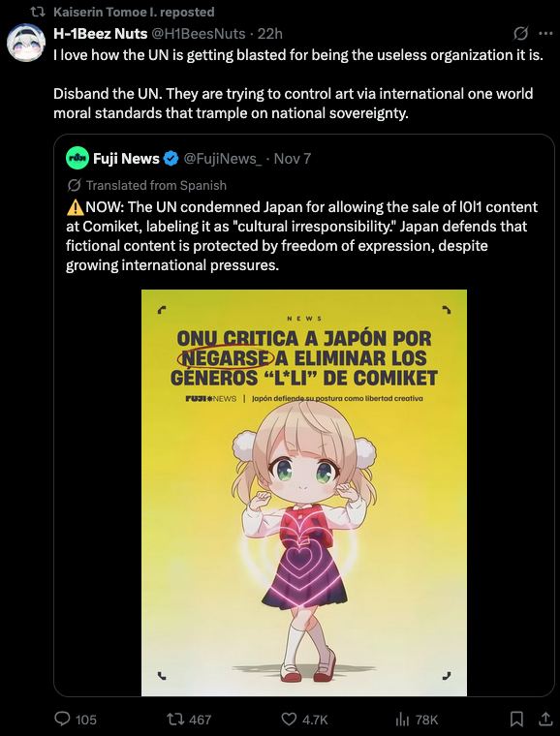
Task: Open the H-1Beez Nuts display name
Action: pos(101,33)
